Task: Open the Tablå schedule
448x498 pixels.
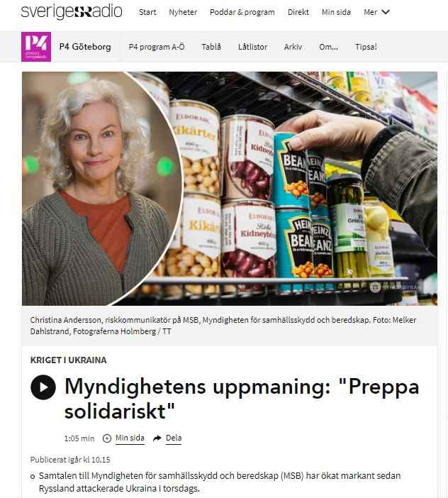Action: [211, 47]
